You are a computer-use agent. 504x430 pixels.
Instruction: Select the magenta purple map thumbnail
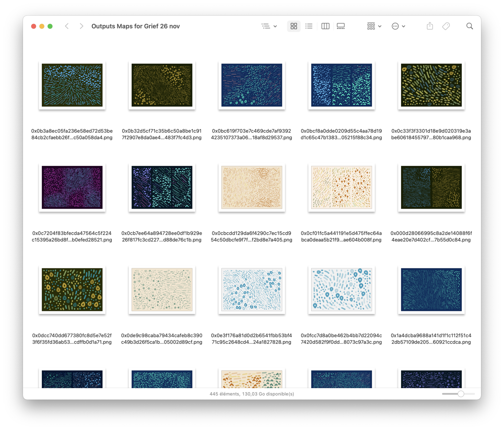(x=72, y=187)
